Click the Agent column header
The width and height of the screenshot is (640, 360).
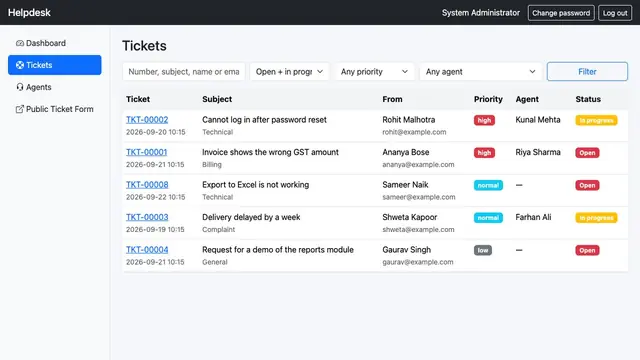point(527,99)
